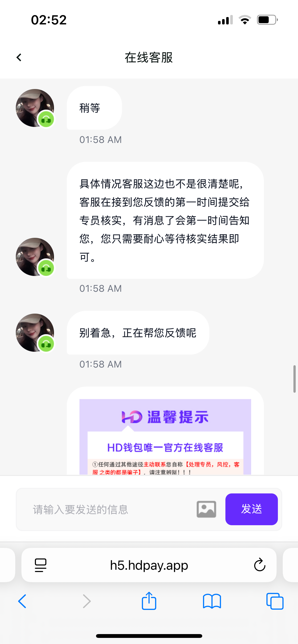Tap the chat scrollbar handle

point(294,379)
